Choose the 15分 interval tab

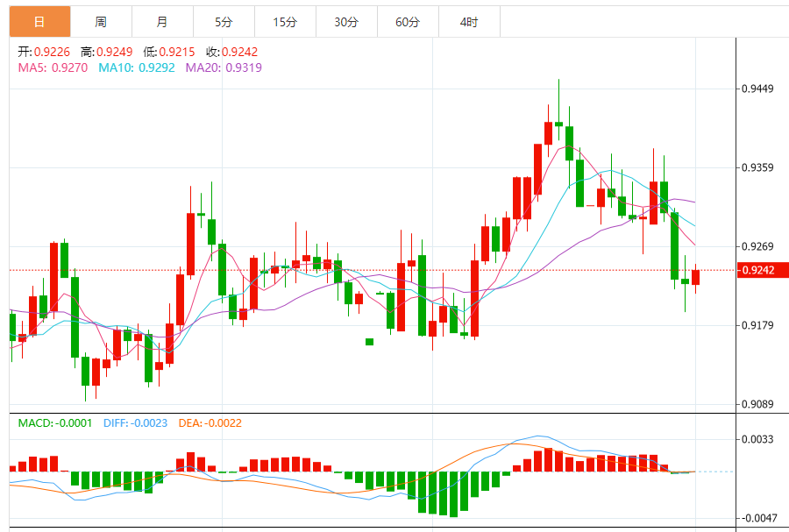pos(285,22)
